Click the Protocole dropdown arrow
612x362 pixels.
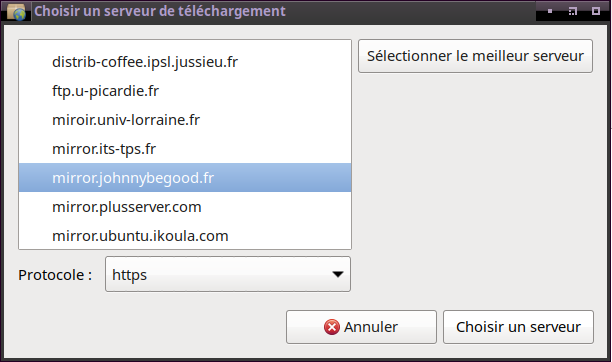[338, 275]
